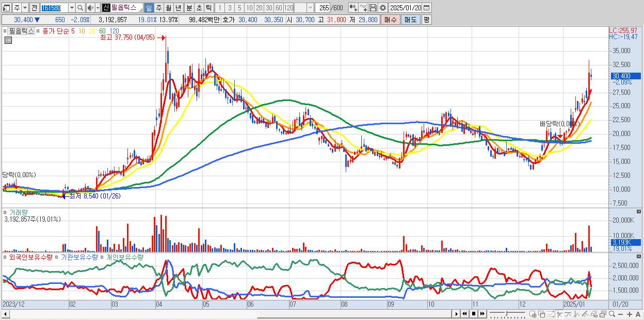Choose the 10 interval preset

[x=249, y=8]
